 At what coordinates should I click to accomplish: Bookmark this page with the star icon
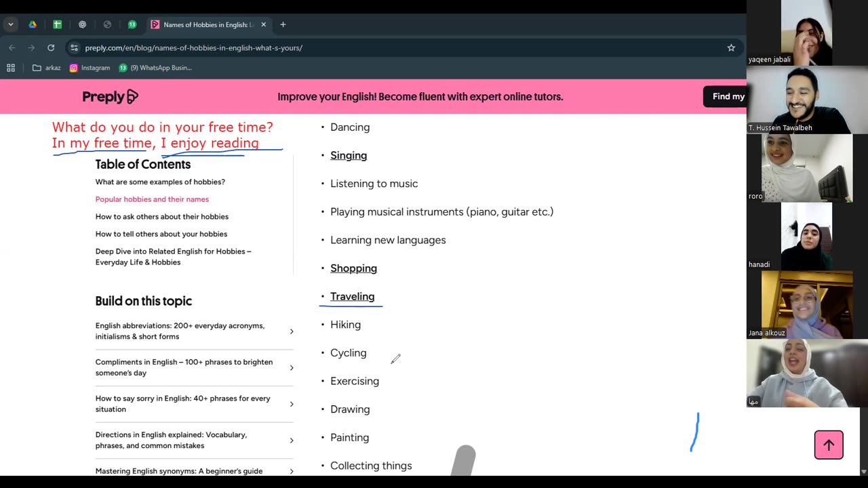[x=731, y=47]
